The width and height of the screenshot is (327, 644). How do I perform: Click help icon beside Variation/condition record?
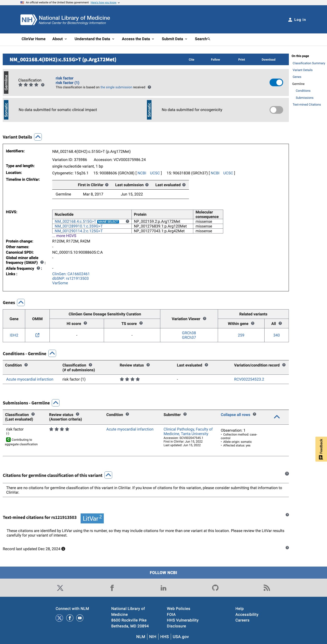(x=284, y=365)
